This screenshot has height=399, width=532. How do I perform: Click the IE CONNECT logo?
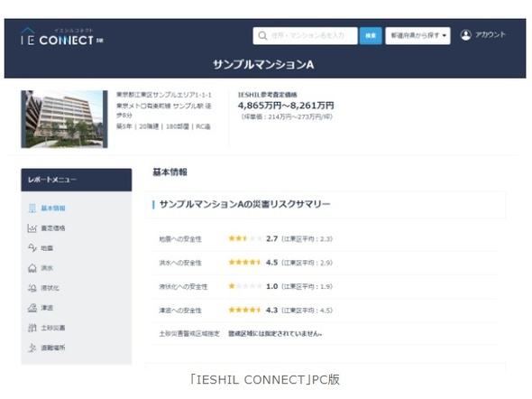[x=62, y=37]
